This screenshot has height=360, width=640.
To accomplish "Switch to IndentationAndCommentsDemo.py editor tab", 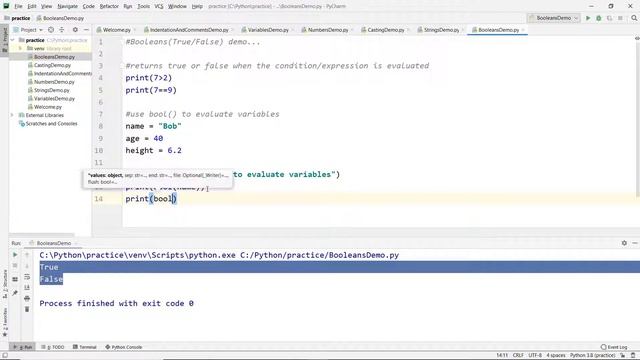I will click(x=189, y=30).
